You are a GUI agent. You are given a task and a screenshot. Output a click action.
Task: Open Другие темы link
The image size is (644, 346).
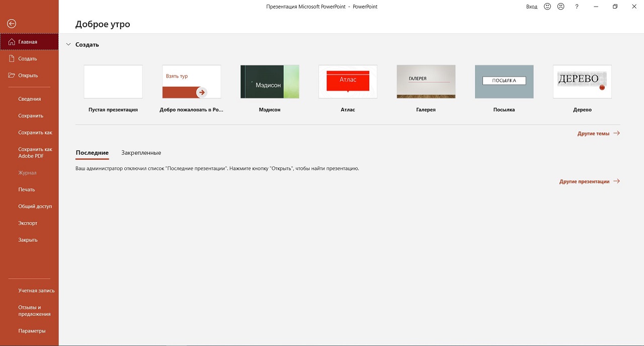tap(598, 133)
